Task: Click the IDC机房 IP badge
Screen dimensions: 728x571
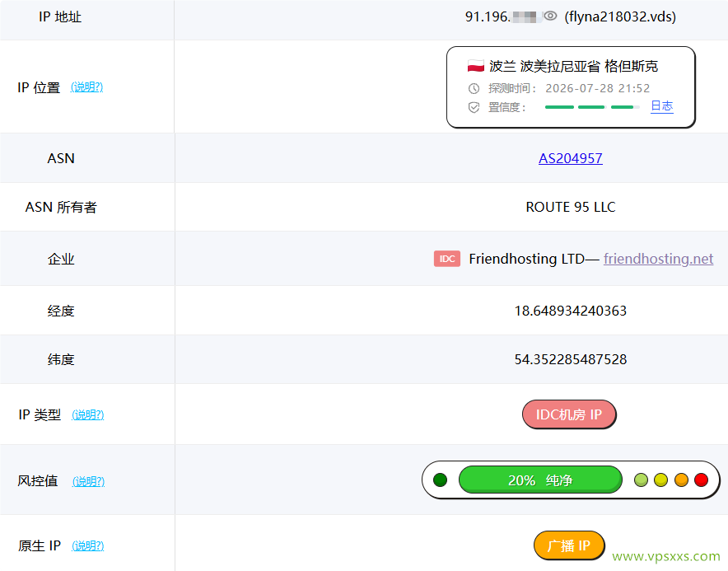Action: [569, 414]
